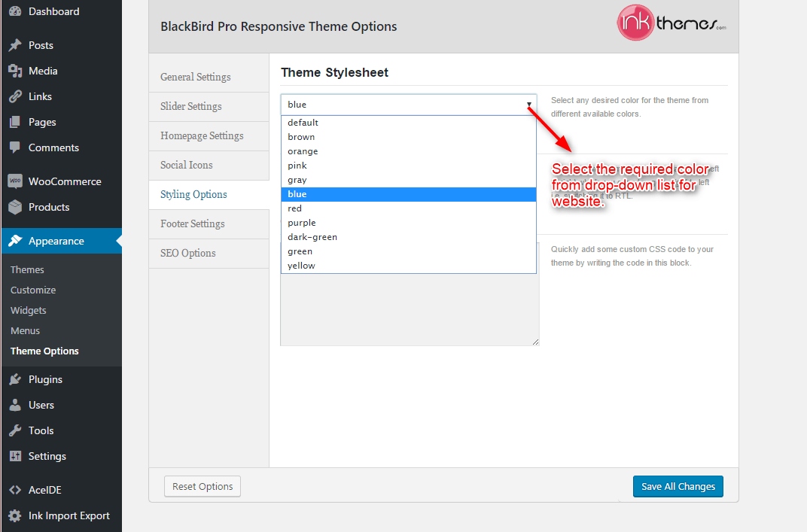Select gray from stylesheet list
The image size is (807, 532).
[409, 180]
